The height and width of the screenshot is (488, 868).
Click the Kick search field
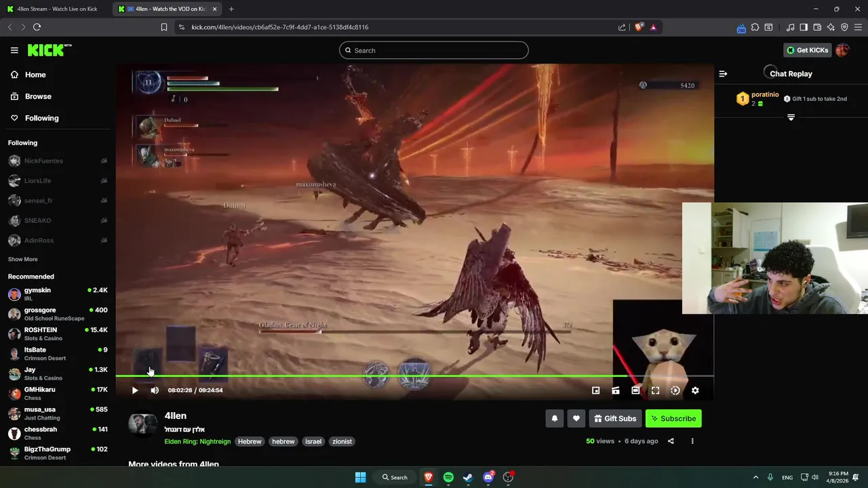(434, 50)
